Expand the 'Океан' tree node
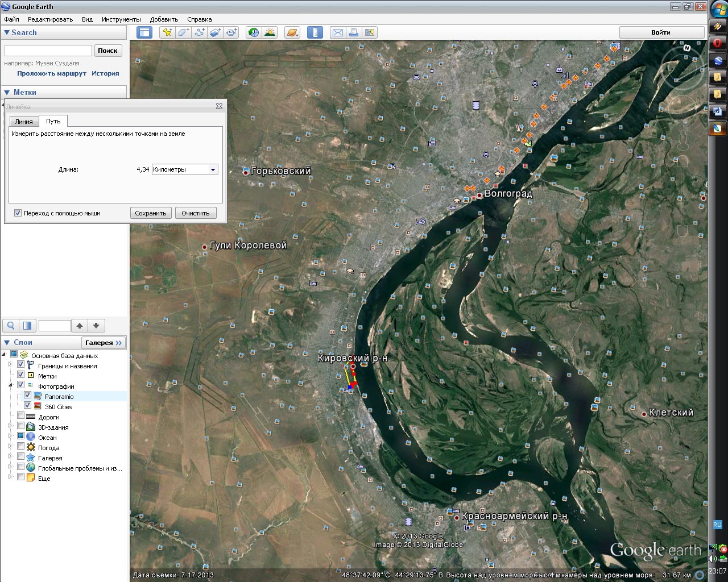Screen dimensions: 728x582 tap(10, 437)
